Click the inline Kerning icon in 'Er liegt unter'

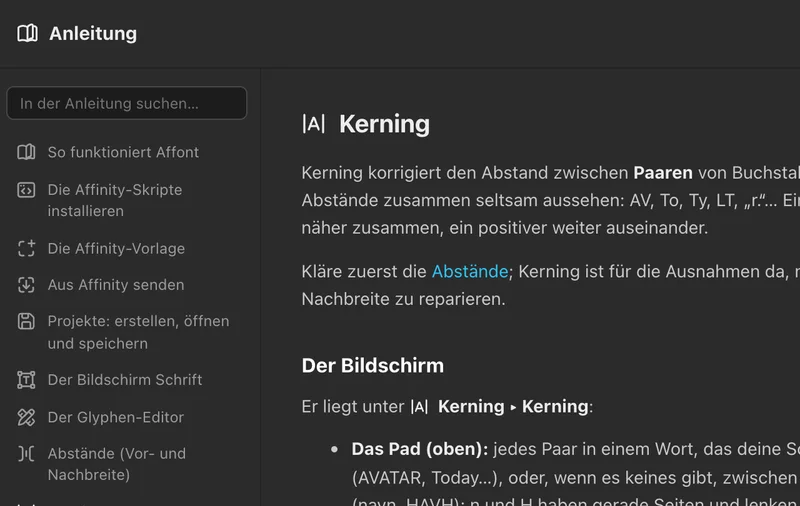tap(419, 407)
